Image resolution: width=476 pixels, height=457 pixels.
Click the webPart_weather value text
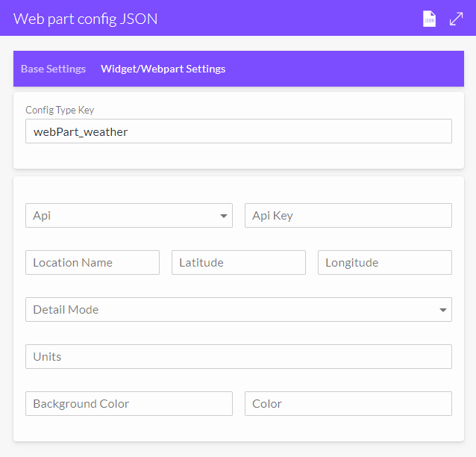pyautogui.click(x=81, y=132)
